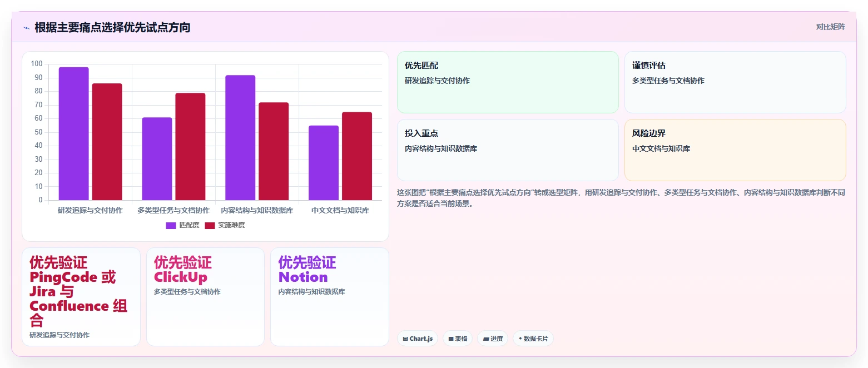Screen dimensions: 868x368
Task: Click 中文文档与知识库 text in the 风险边界 card
Action: coord(661,148)
